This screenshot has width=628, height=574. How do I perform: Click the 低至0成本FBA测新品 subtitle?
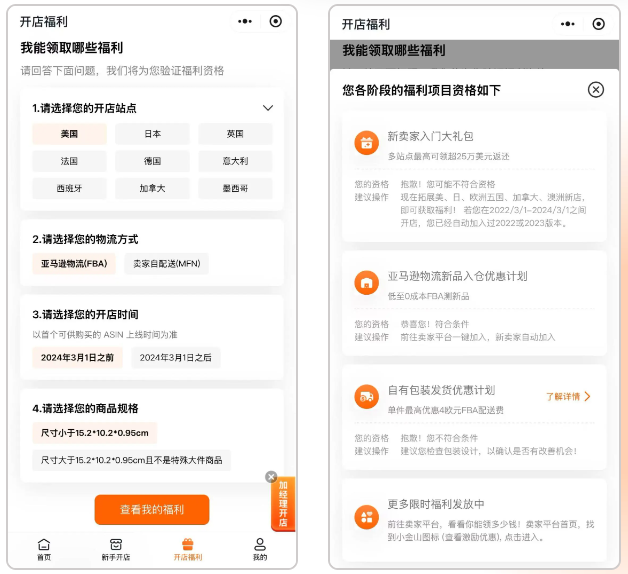(428, 296)
